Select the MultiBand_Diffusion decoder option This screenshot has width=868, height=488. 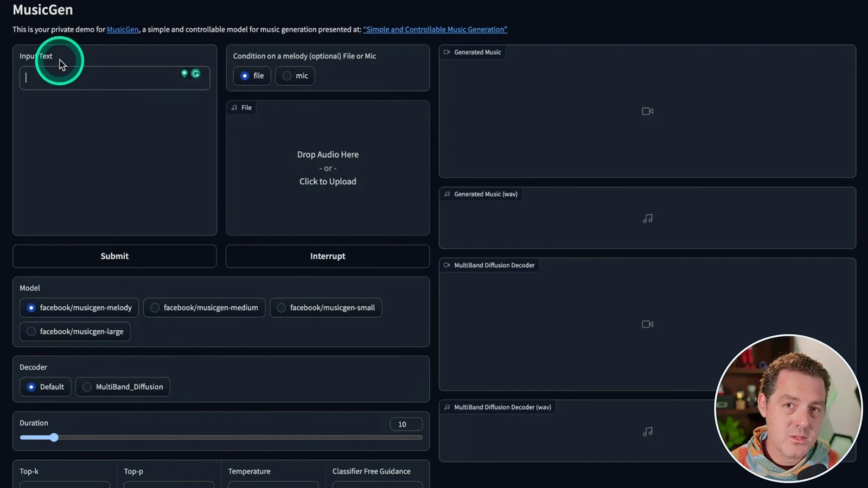[x=123, y=387]
